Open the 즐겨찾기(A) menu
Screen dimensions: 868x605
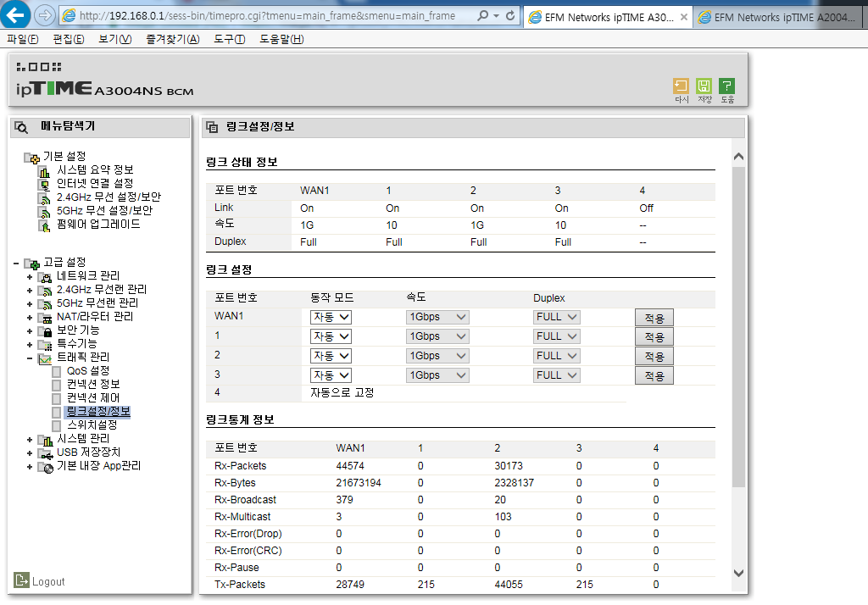[x=173, y=39]
